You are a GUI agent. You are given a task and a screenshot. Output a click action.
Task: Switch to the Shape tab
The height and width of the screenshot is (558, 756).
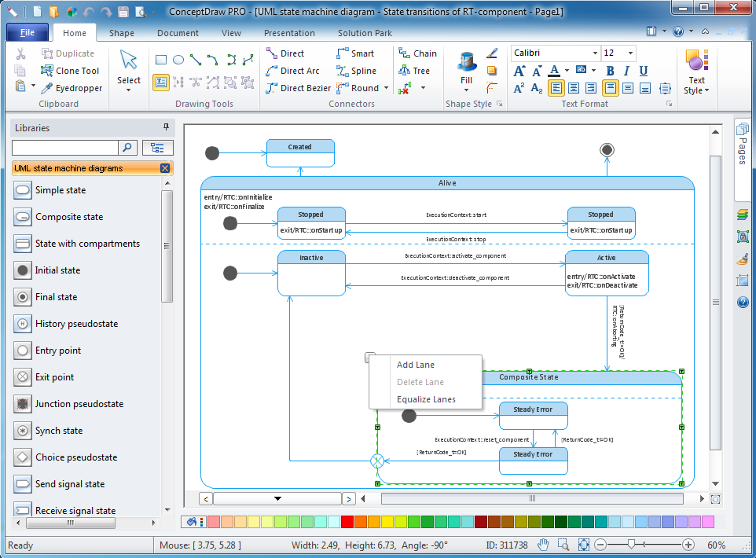coord(122,33)
